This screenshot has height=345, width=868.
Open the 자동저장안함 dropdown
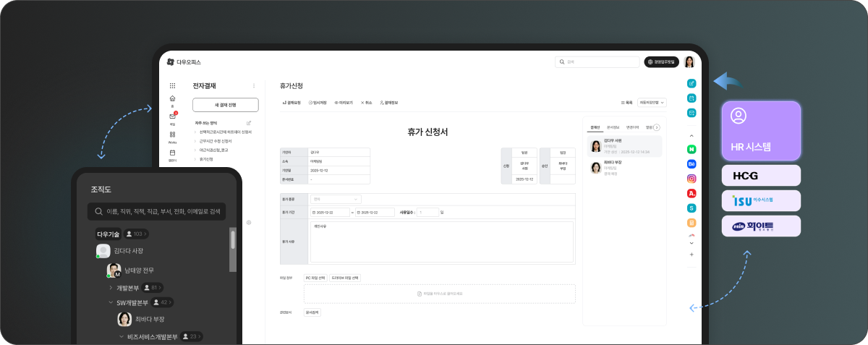652,103
